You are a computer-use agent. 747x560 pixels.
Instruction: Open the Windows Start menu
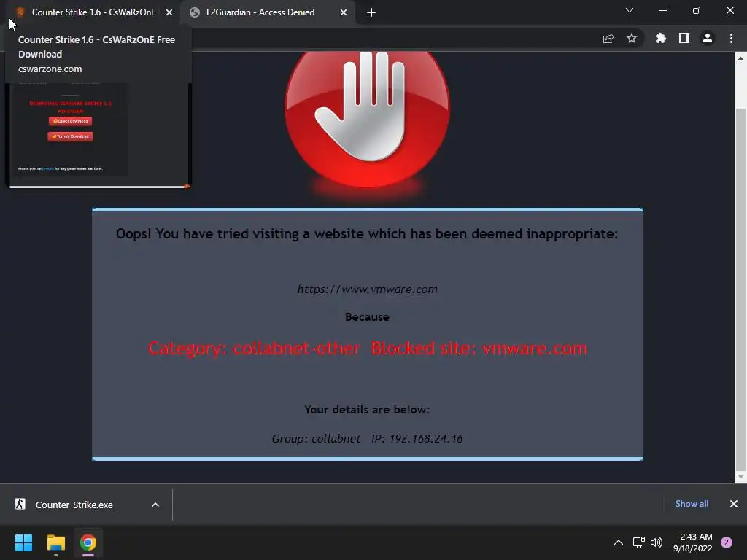pyautogui.click(x=23, y=542)
